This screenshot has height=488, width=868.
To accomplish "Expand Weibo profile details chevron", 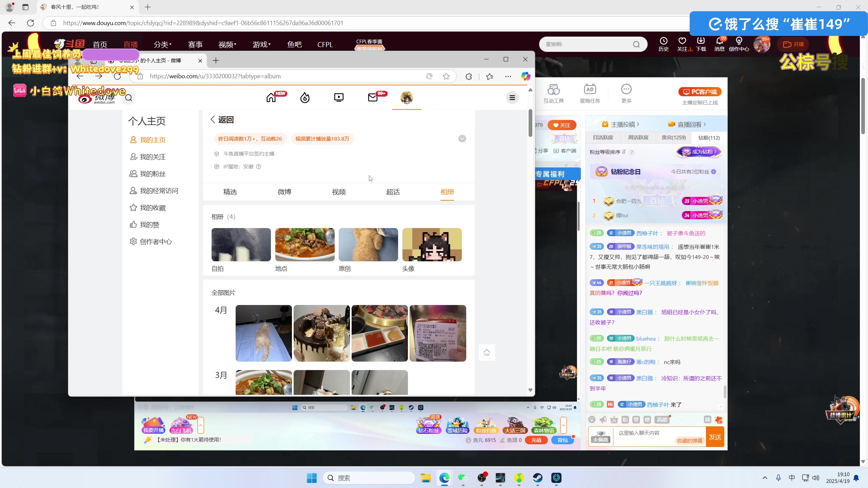I will [462, 139].
